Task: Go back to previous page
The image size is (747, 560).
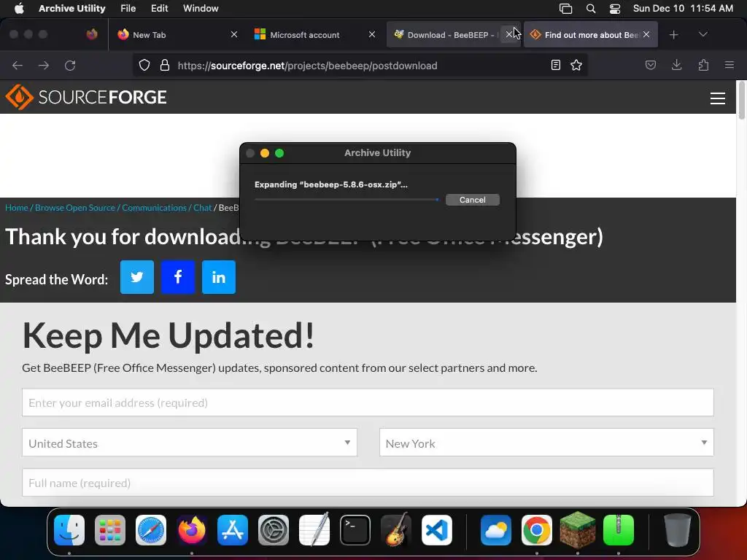Action: [18, 65]
